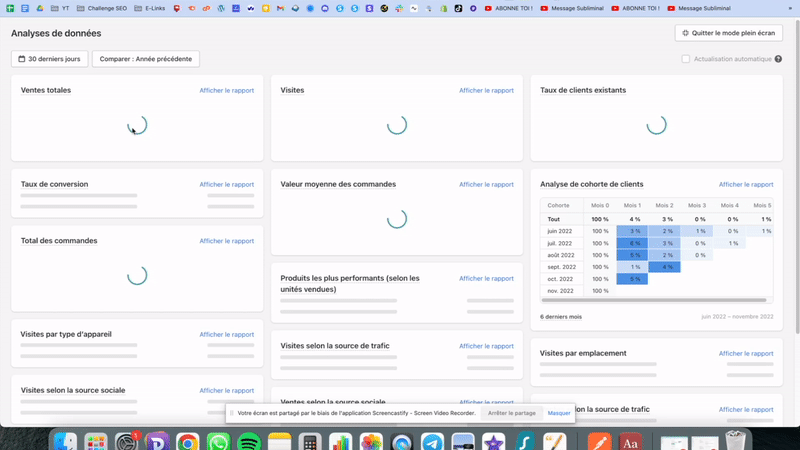Click the sept. 2022 Mois 2 cell 4 %
The image size is (800, 450).
(x=664, y=267)
